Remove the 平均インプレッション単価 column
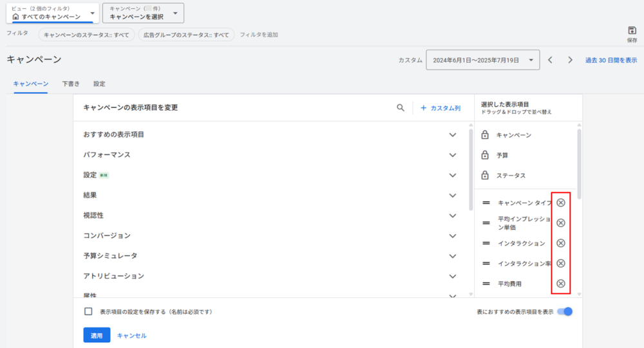The image size is (644, 348). click(560, 223)
